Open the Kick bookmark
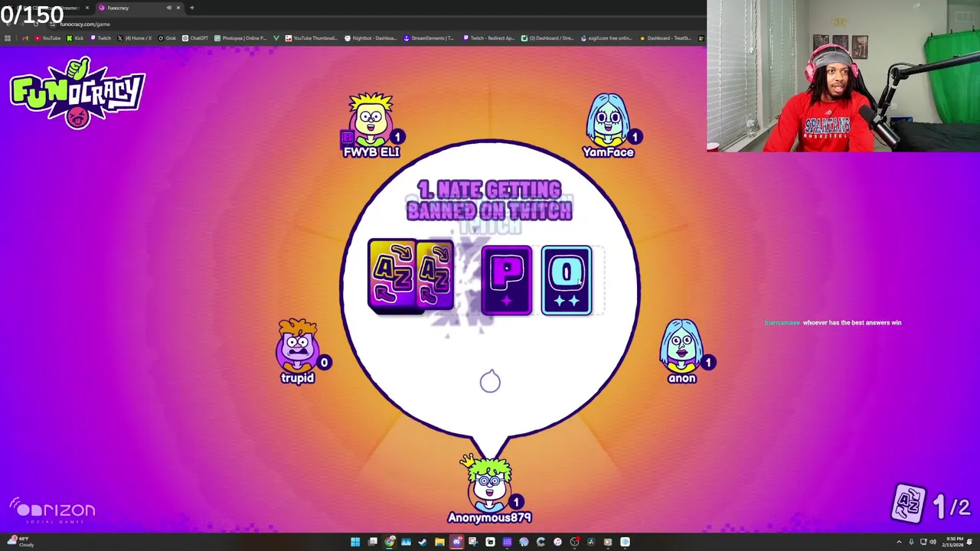The image size is (980, 551). point(74,37)
